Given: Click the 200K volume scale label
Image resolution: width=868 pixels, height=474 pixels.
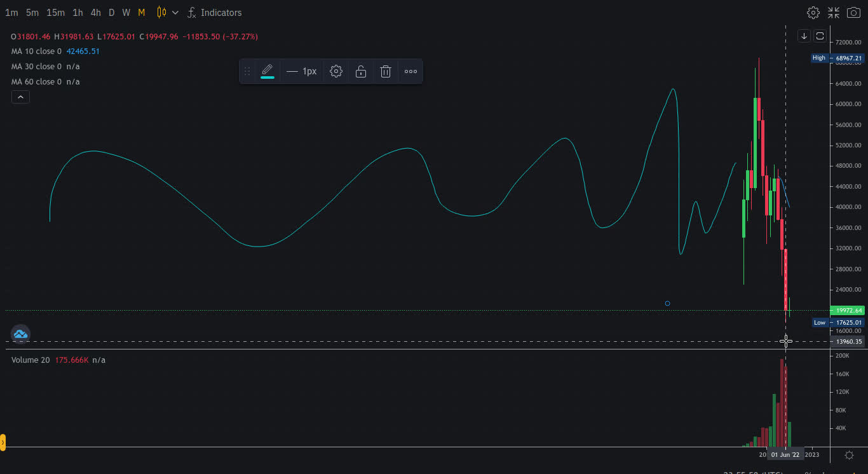Looking at the screenshot, I should tap(842, 356).
